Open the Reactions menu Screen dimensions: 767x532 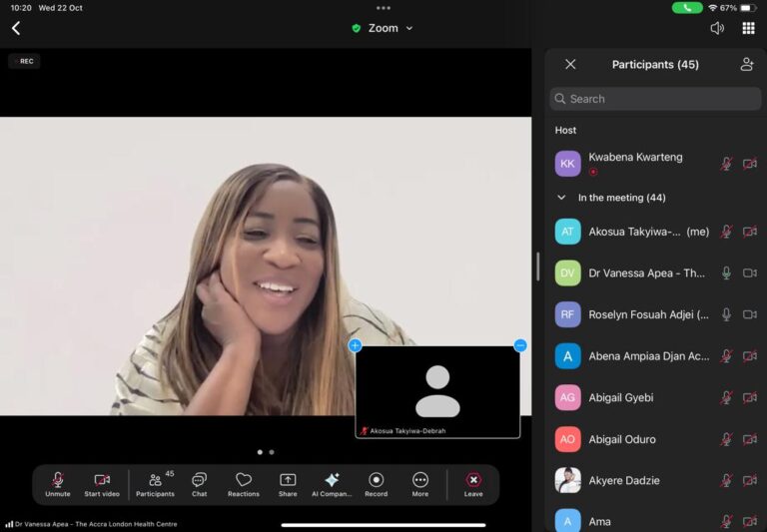click(x=243, y=484)
